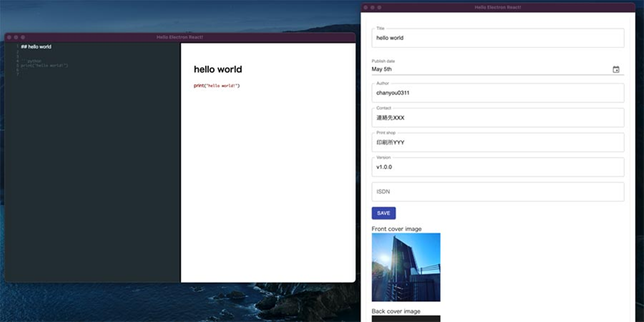Click the form window title "Hello Electron React!"
Viewport: 644px width, 322px height.
(x=498, y=8)
